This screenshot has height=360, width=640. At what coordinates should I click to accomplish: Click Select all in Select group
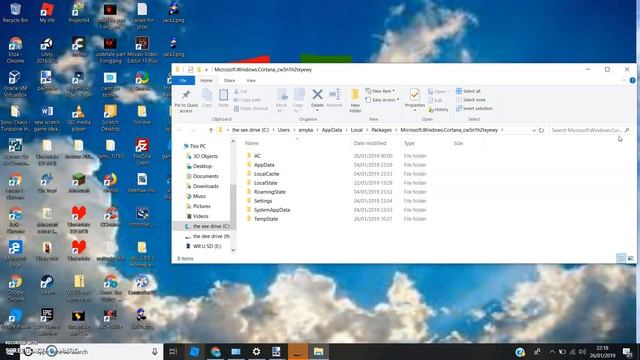click(x=468, y=91)
